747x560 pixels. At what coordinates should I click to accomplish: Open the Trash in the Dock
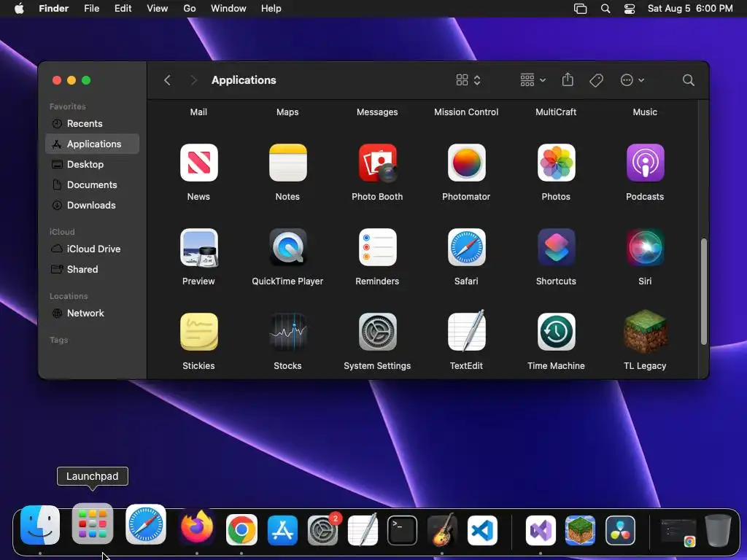(718, 529)
